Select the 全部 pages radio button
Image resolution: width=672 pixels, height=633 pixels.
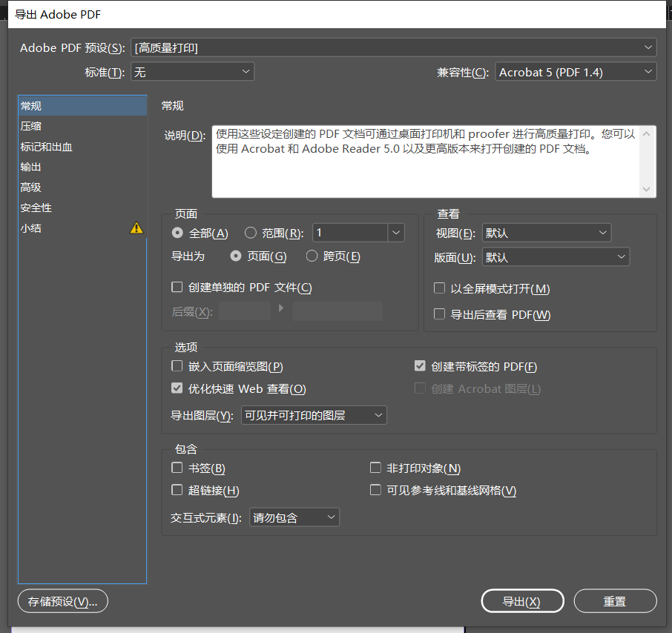click(177, 233)
